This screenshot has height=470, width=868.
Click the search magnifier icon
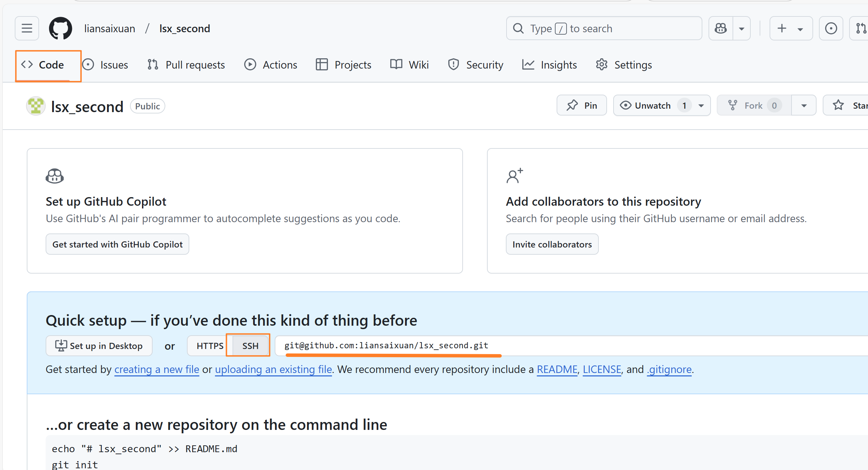coord(518,28)
